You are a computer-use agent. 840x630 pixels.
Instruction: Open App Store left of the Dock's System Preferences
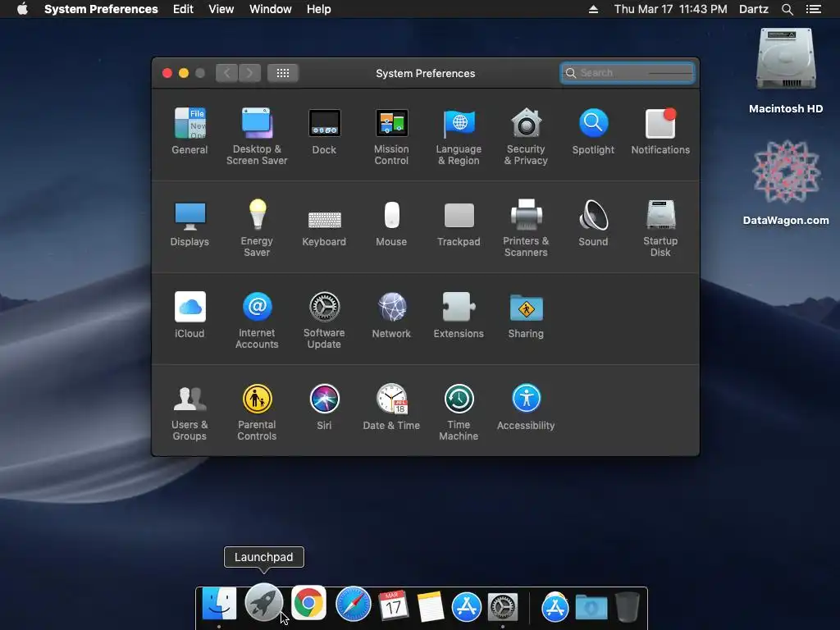tap(467, 607)
